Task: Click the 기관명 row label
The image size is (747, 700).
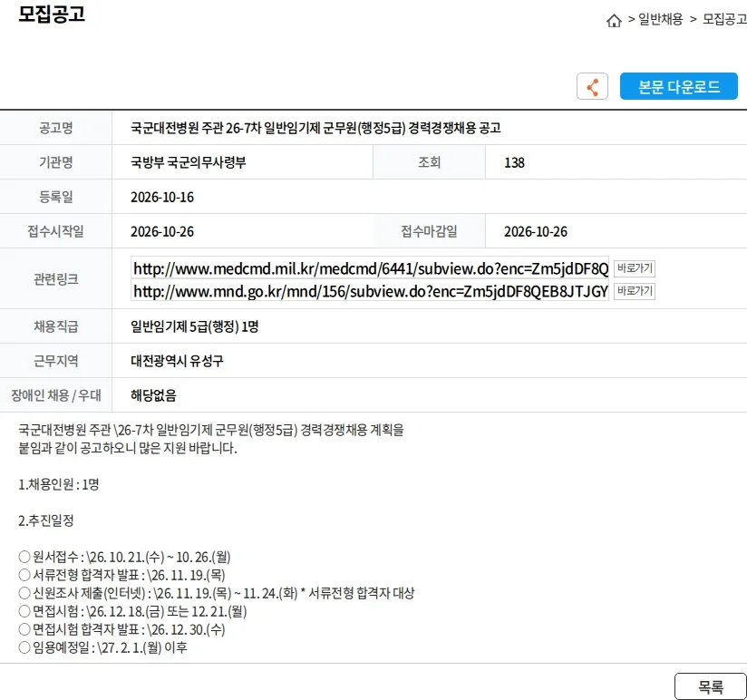Action: [55, 162]
